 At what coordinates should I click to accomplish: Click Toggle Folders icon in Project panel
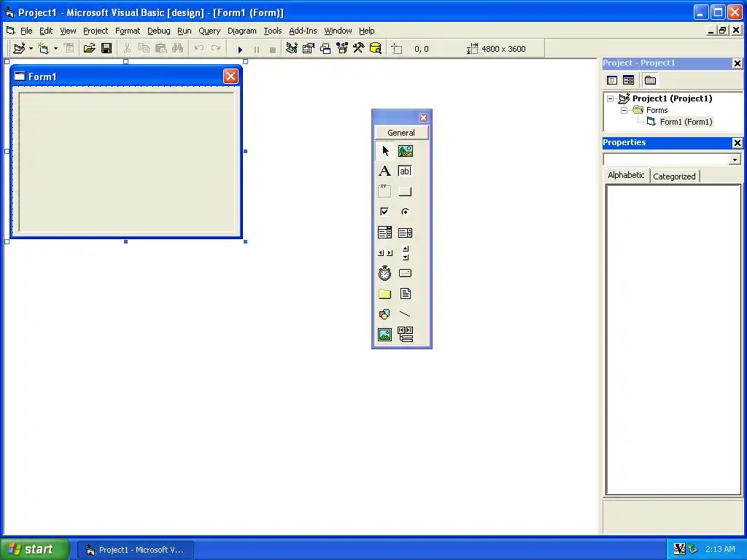point(650,80)
